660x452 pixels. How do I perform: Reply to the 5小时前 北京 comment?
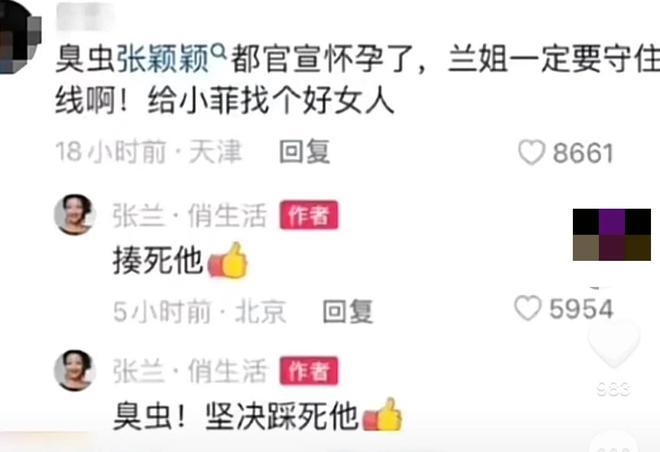[348, 311]
